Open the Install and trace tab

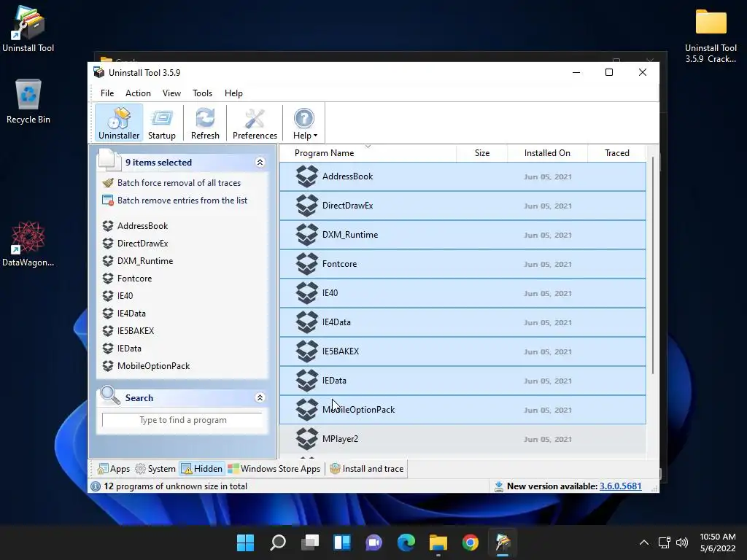[x=366, y=469]
